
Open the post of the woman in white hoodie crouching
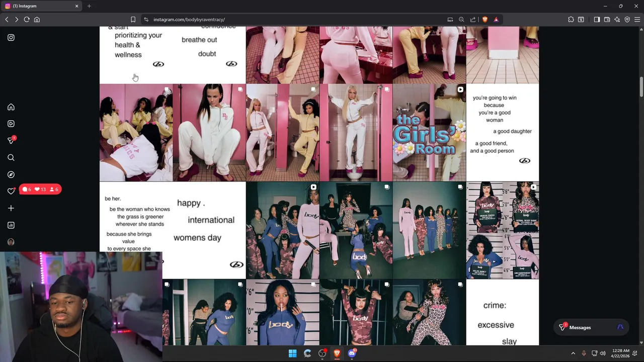(209, 133)
